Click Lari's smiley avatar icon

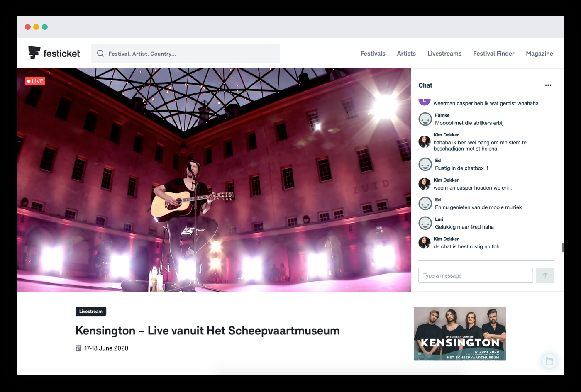[x=425, y=223]
